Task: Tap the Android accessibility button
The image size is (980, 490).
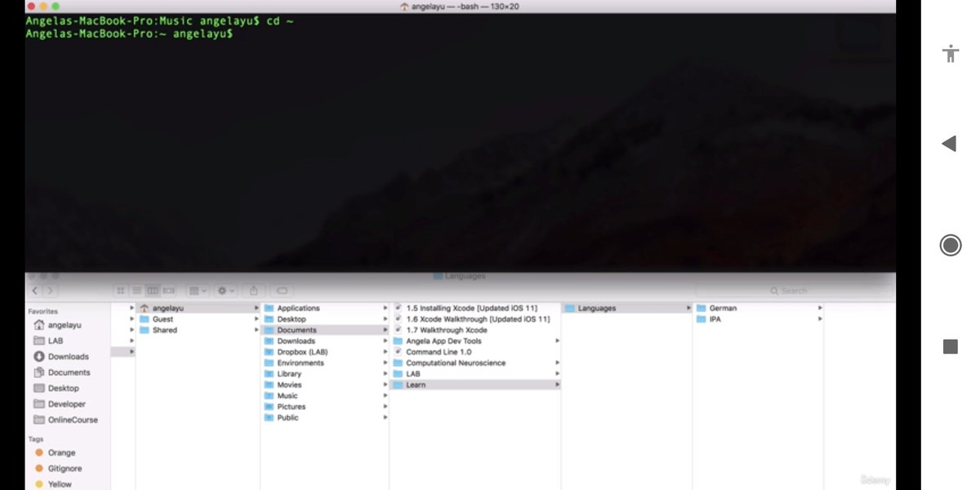Action: click(950, 54)
